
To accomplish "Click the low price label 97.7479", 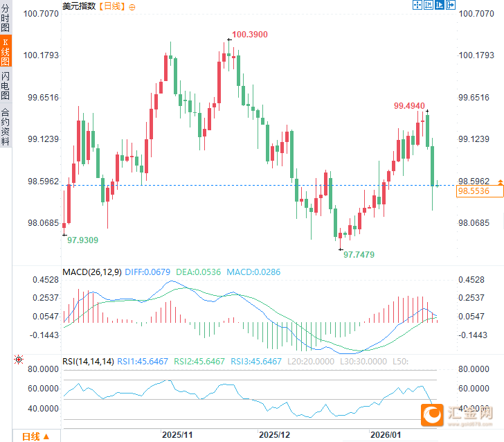I will tap(359, 255).
